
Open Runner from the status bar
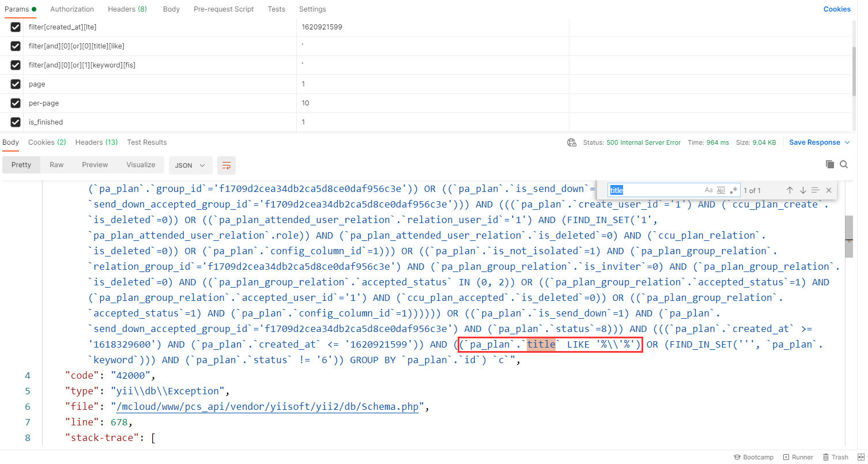click(798, 457)
